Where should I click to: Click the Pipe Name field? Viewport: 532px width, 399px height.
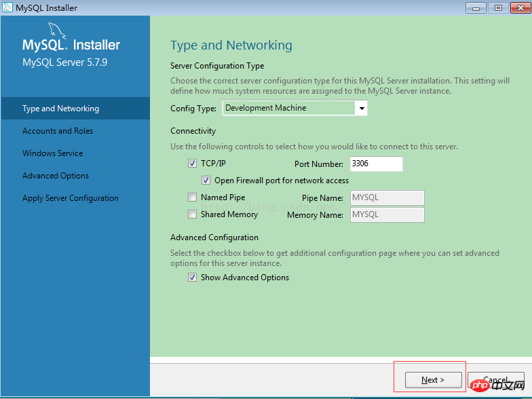point(387,197)
